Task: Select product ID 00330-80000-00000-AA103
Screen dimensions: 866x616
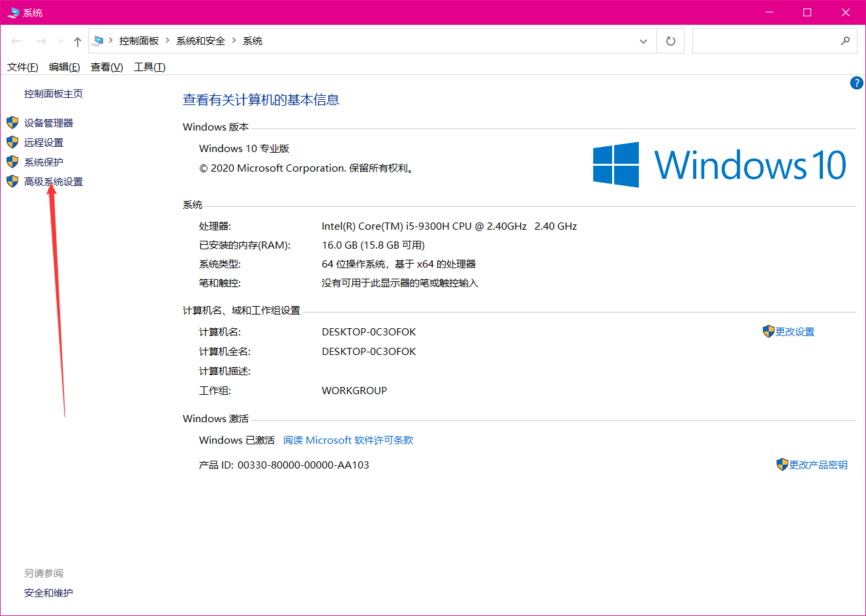Action: [x=303, y=465]
